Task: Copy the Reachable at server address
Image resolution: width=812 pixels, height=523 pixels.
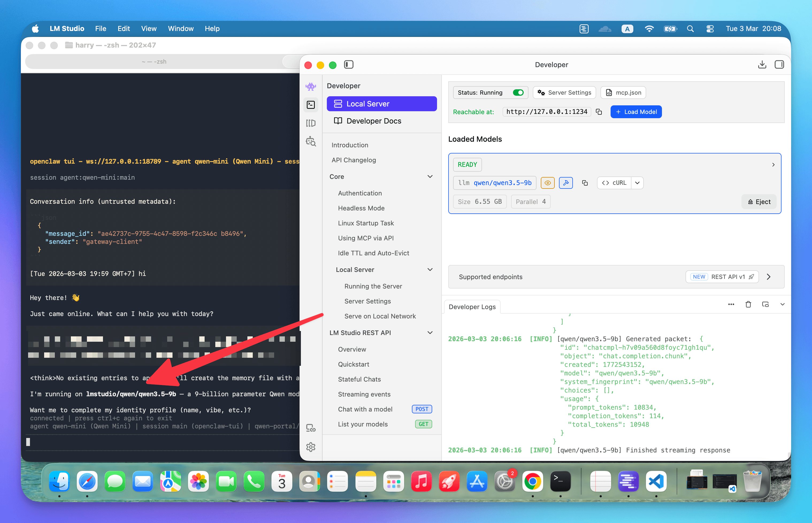Action: (x=599, y=112)
